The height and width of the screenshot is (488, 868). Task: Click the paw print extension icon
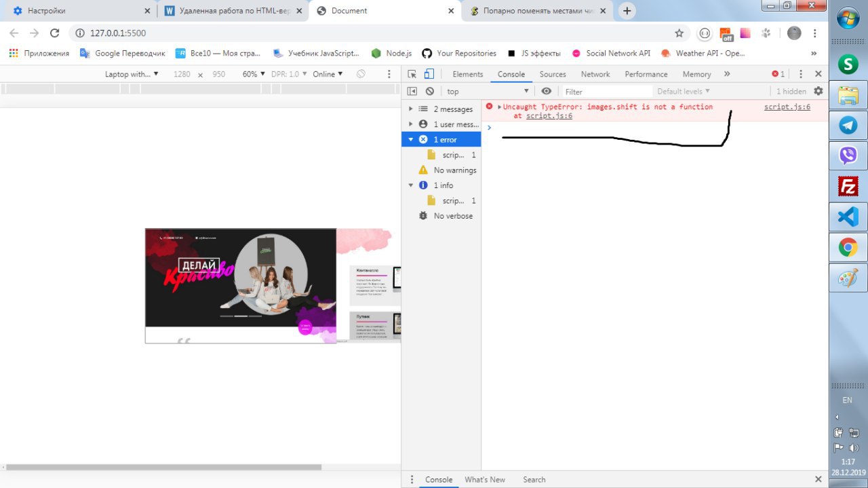[766, 33]
